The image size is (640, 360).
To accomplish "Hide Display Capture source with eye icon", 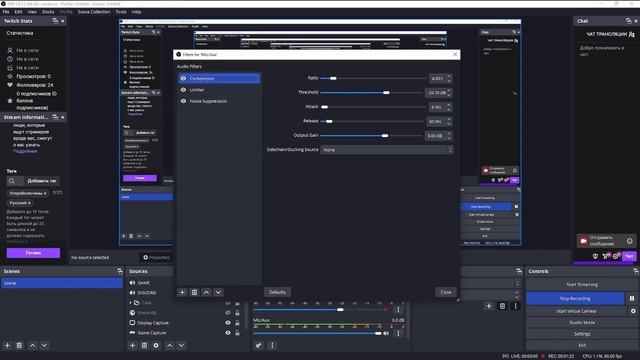I will coord(228,323).
